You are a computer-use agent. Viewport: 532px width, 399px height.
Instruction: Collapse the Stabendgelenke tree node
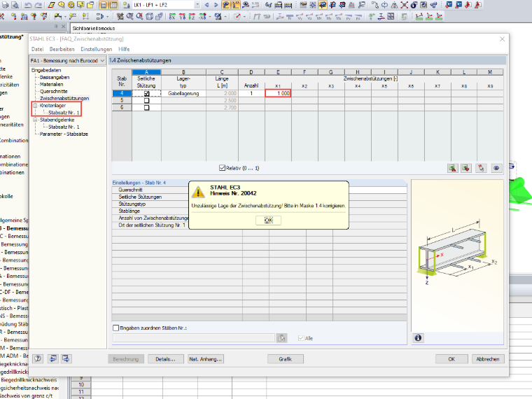pyautogui.click(x=35, y=120)
